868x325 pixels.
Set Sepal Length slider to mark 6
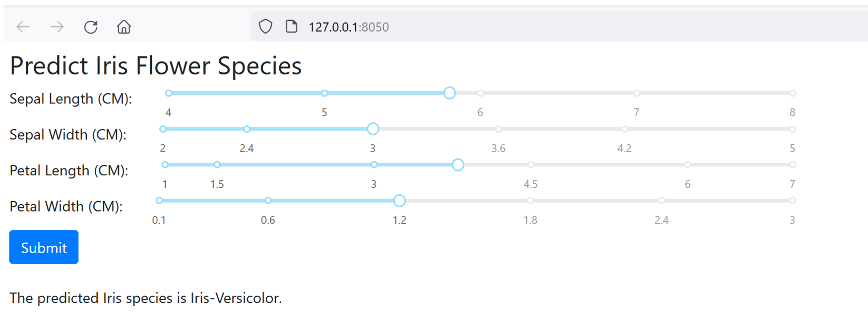pyautogui.click(x=481, y=93)
